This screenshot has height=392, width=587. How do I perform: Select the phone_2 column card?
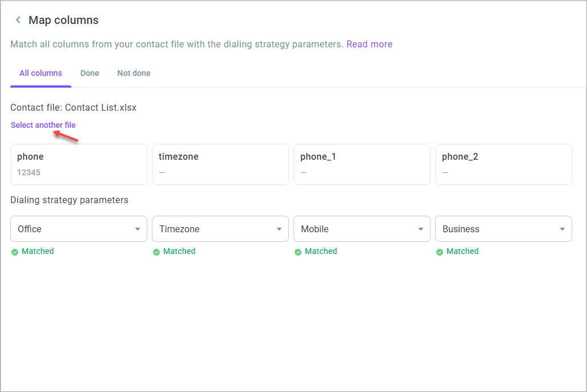click(504, 164)
